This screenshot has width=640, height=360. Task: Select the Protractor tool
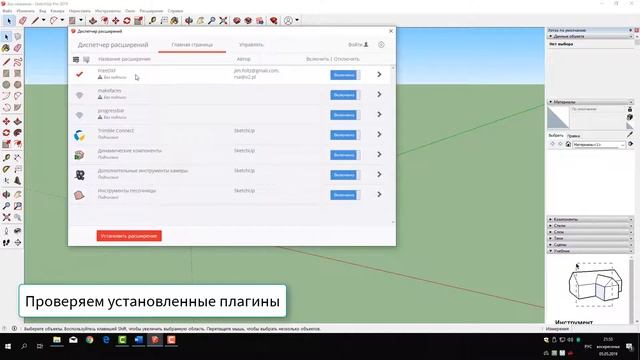pos(6,169)
